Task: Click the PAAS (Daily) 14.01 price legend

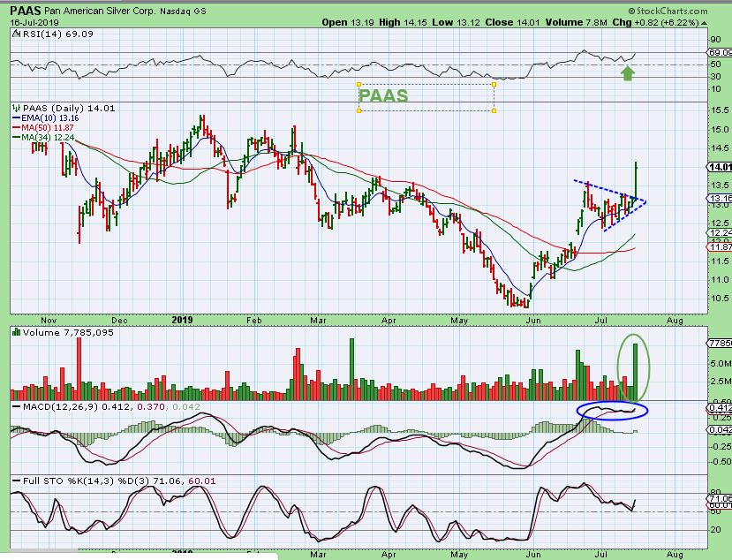Action: (69, 108)
